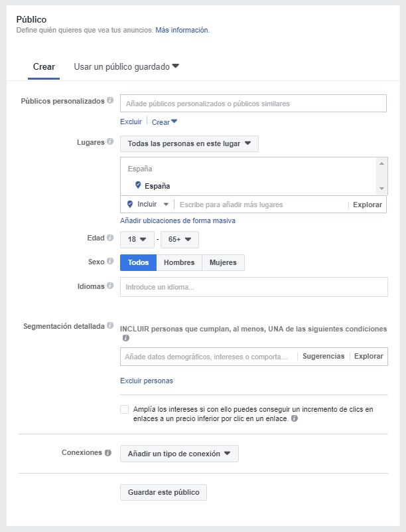The image size is (406, 532).
Task: Click info icon beside Lugares label
Action: (x=110, y=141)
